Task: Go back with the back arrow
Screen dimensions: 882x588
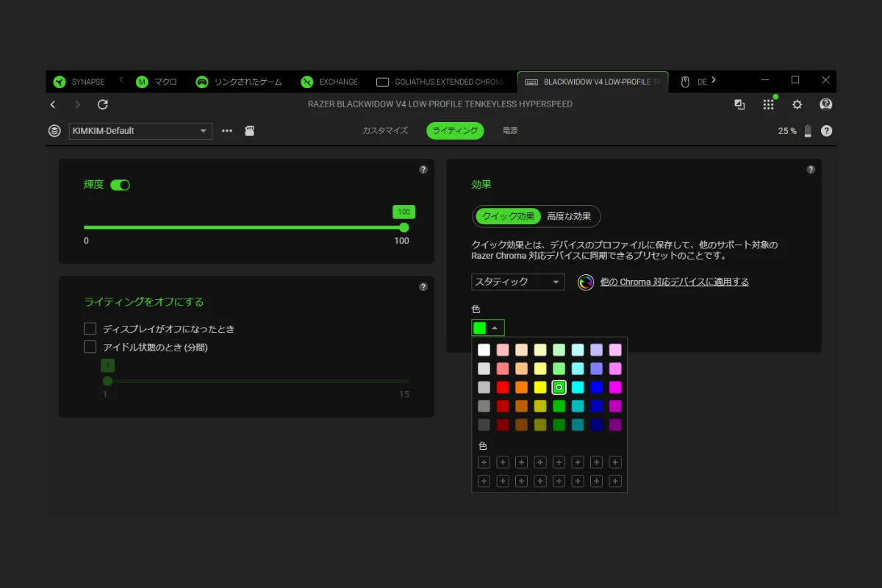Action: (x=53, y=104)
